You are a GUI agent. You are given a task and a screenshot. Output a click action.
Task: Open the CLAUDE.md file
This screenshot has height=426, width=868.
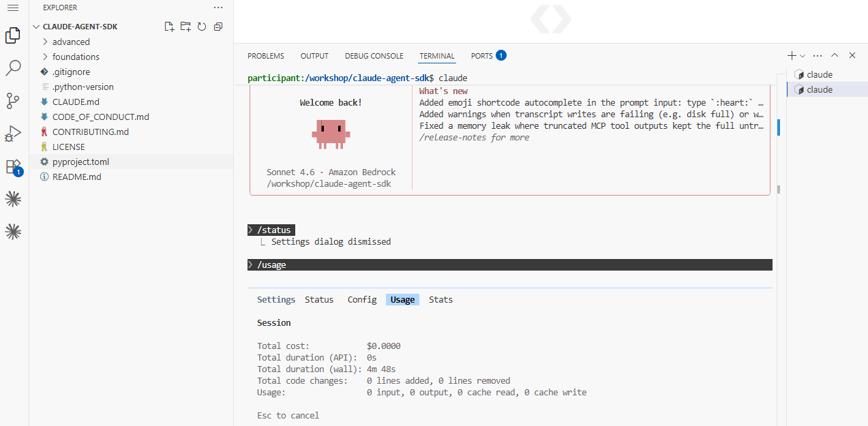[131, 102]
